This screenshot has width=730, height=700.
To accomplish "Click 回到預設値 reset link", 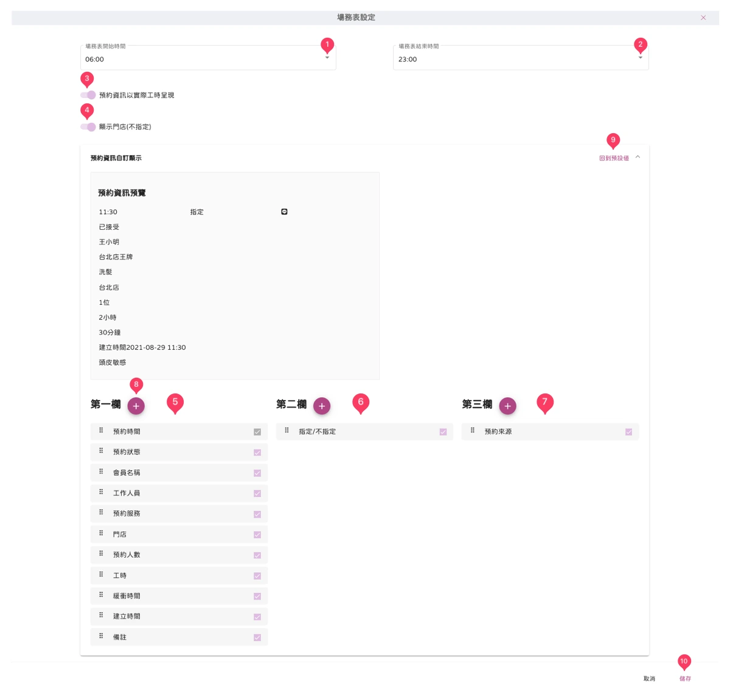I will 614,158.
